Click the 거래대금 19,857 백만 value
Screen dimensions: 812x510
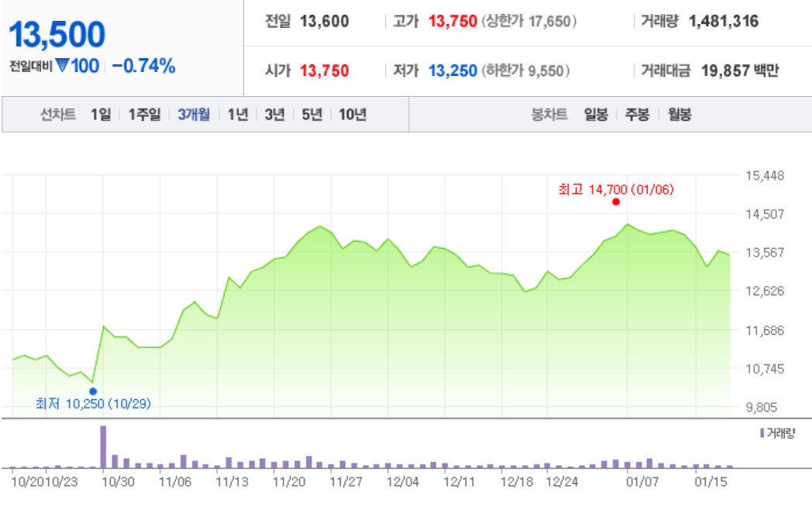pos(740,71)
